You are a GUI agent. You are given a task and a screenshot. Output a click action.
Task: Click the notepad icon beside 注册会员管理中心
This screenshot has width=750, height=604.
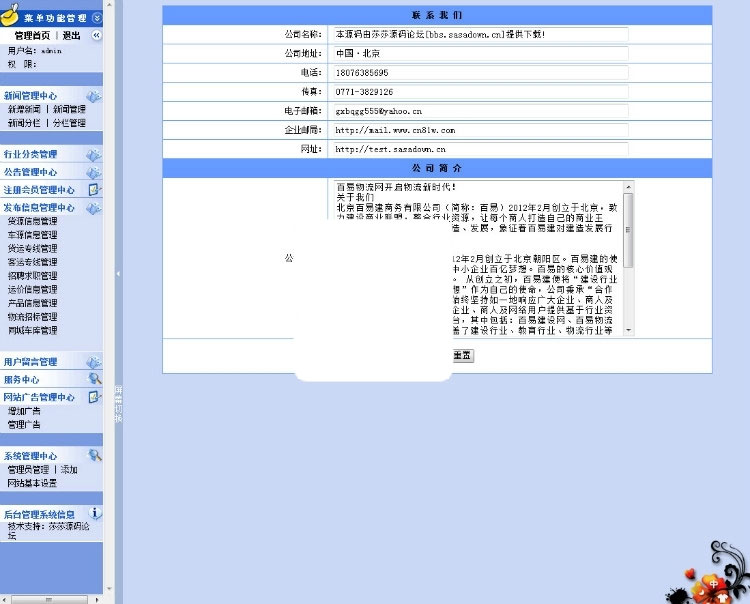(x=94, y=189)
